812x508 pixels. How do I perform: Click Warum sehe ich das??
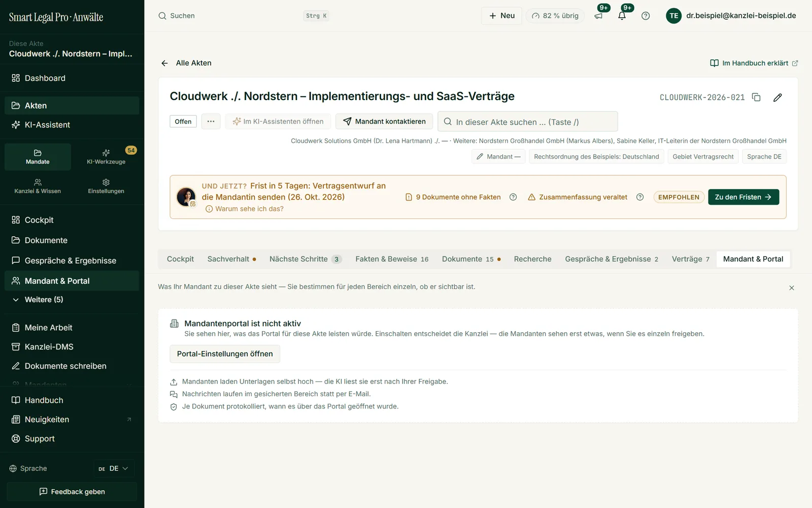click(x=245, y=209)
